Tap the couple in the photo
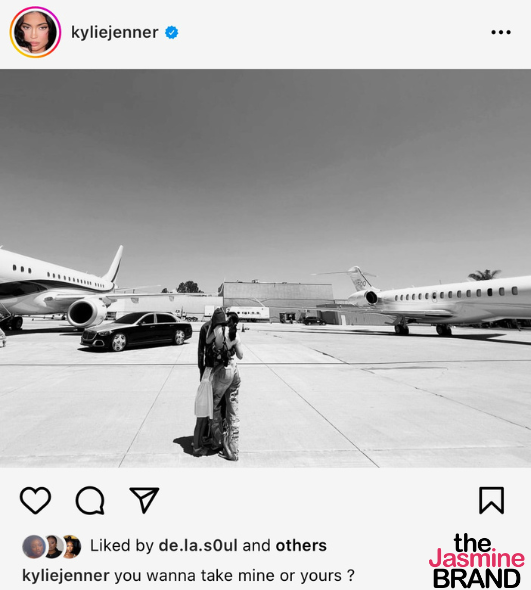 click(218, 384)
